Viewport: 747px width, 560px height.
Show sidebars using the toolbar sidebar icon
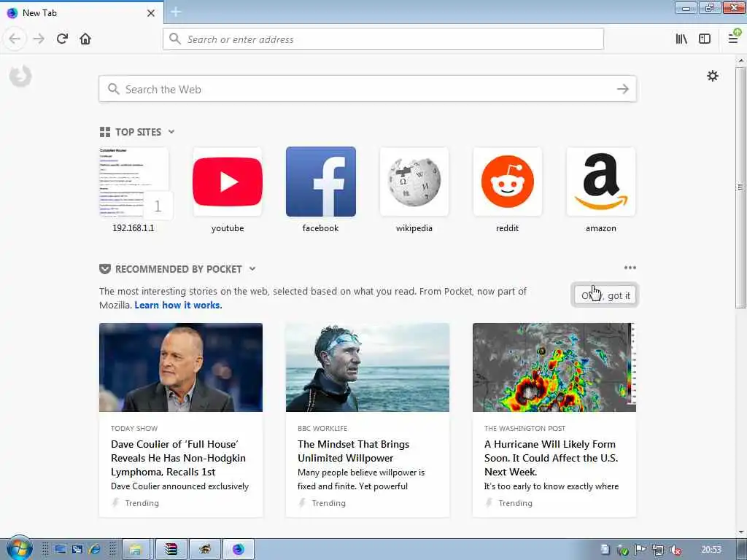point(705,39)
